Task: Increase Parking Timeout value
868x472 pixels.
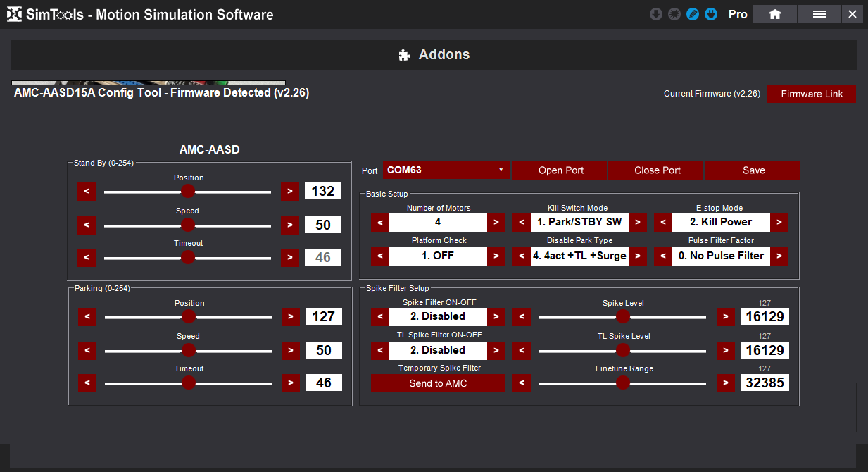Action: click(291, 383)
